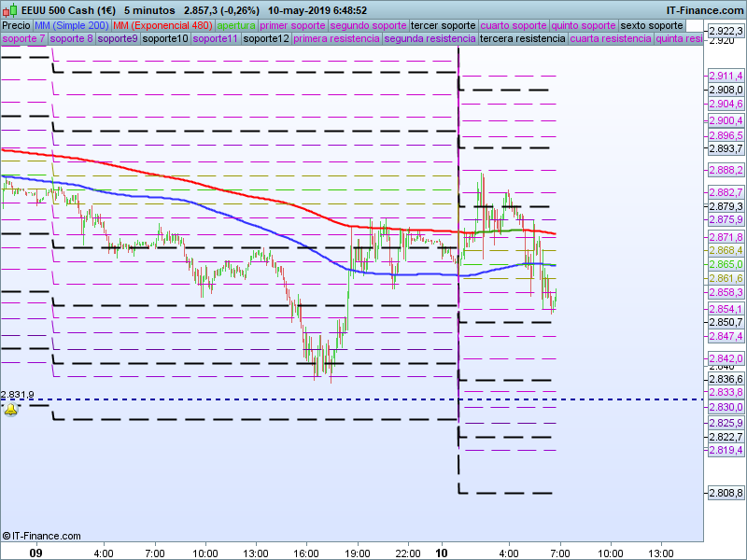Viewport: 747px width, 560px height.
Task: Click the 2.836,6 price tag
Action: tap(726, 379)
